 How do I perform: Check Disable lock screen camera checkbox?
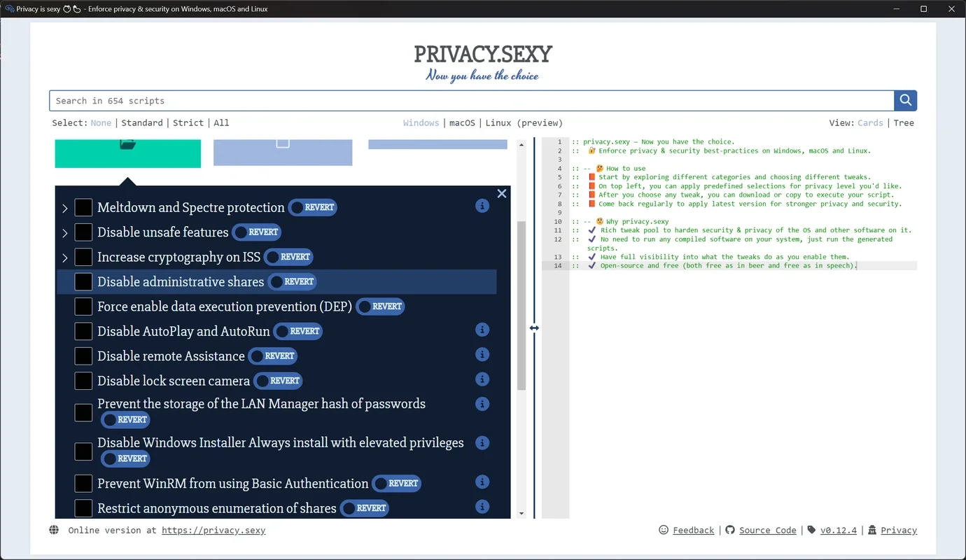(x=83, y=381)
